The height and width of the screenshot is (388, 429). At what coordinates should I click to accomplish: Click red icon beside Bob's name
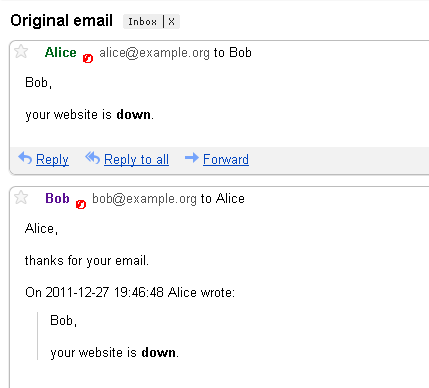click(81, 204)
